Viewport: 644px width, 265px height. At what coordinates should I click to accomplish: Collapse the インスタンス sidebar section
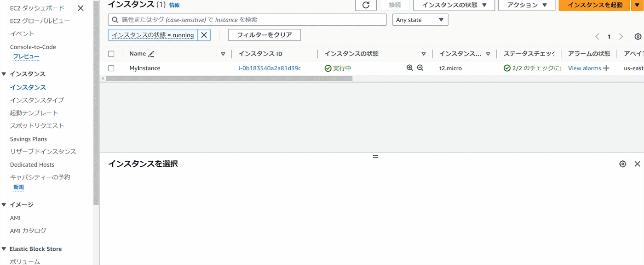coord(4,74)
